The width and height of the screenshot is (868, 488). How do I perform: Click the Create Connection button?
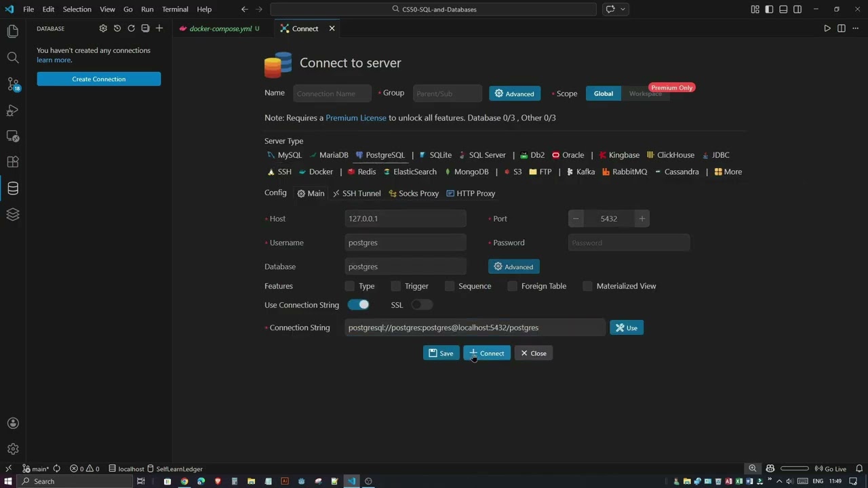pyautogui.click(x=99, y=79)
